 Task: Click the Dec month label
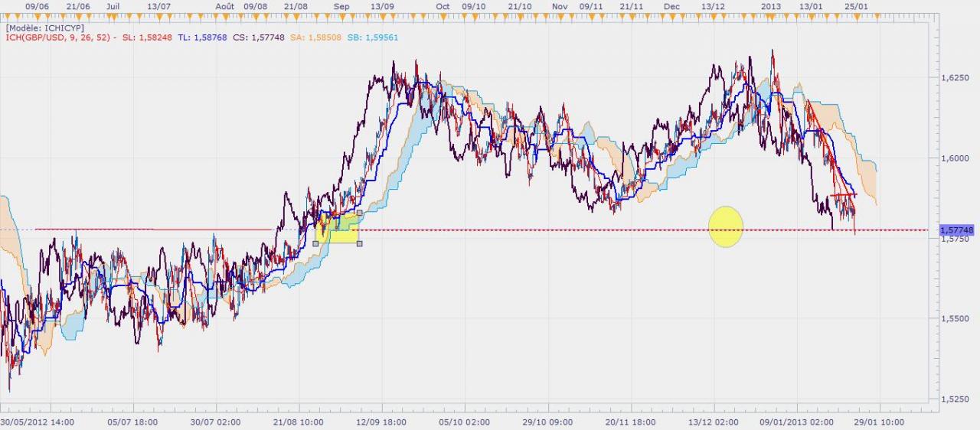point(671,5)
